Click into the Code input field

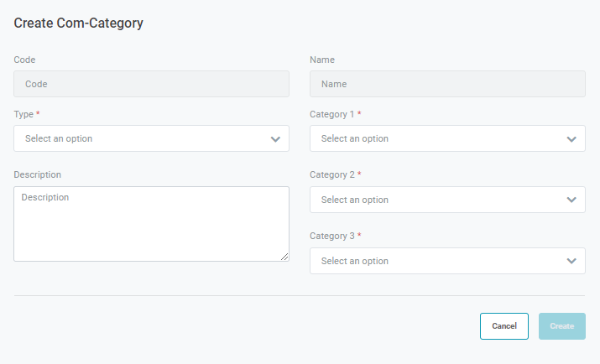click(x=151, y=84)
